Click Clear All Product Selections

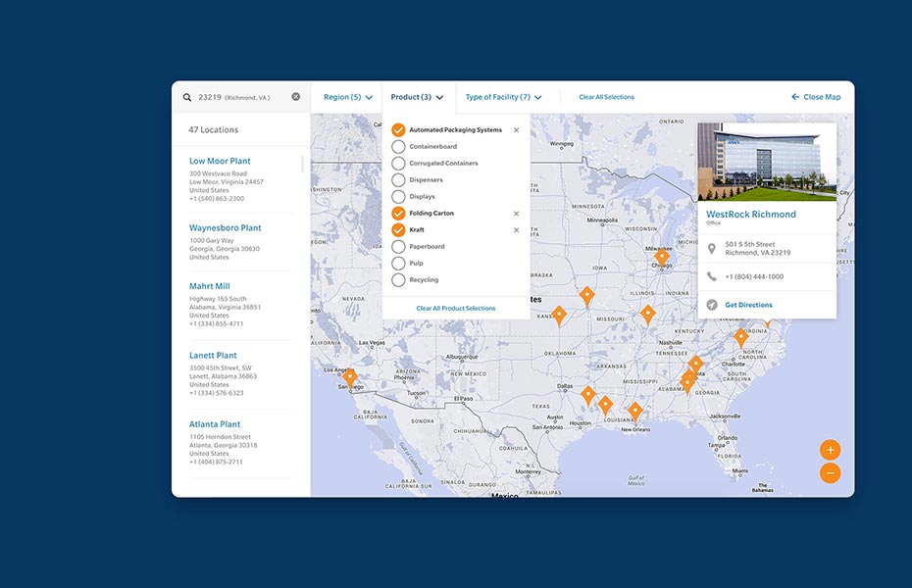click(x=456, y=308)
